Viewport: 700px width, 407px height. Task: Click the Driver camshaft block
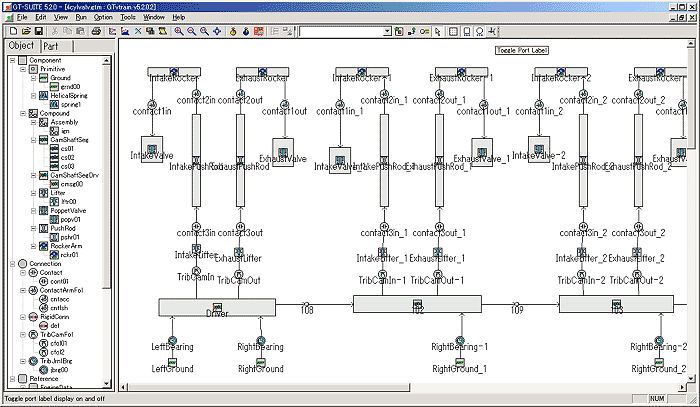pyautogui.click(x=217, y=307)
